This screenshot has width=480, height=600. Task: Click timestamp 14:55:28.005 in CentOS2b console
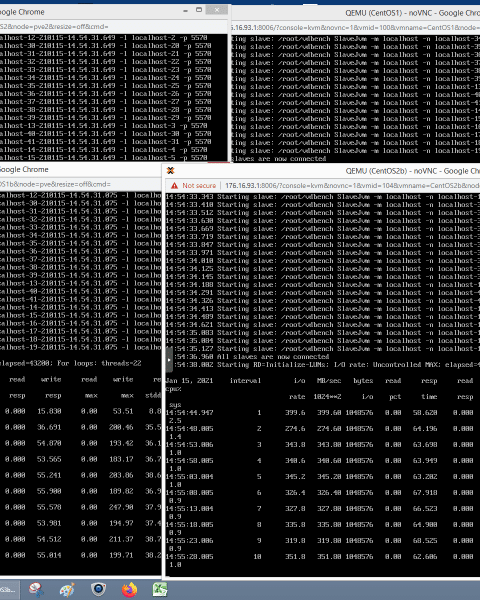click(189, 556)
